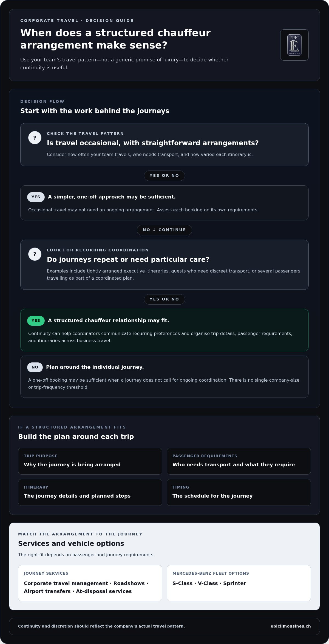The width and height of the screenshot is (329, 644).
Task: Click the second YES OR NO pill
Action: coord(164,299)
